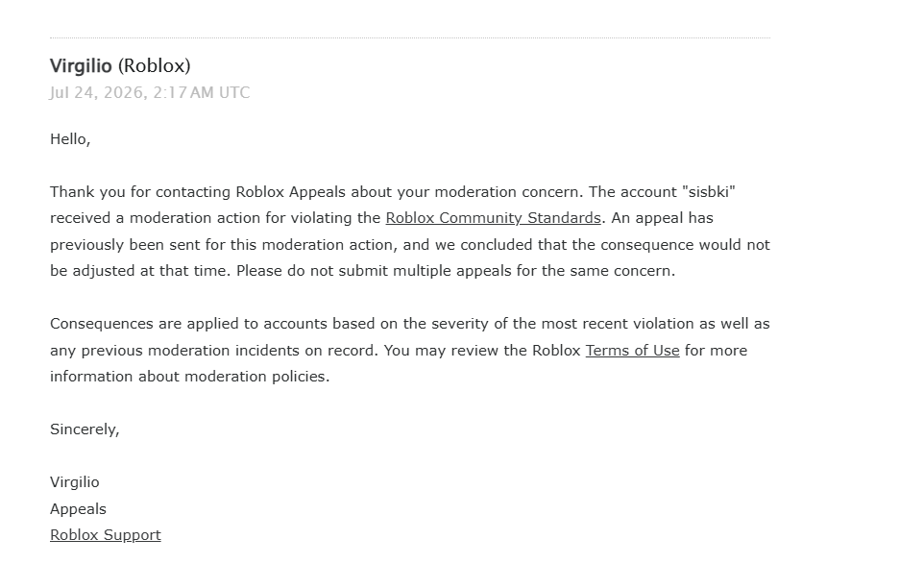This screenshot has height=564, width=924.
Task: Follow the Roblox Support link in signature
Action: pyautogui.click(x=106, y=535)
